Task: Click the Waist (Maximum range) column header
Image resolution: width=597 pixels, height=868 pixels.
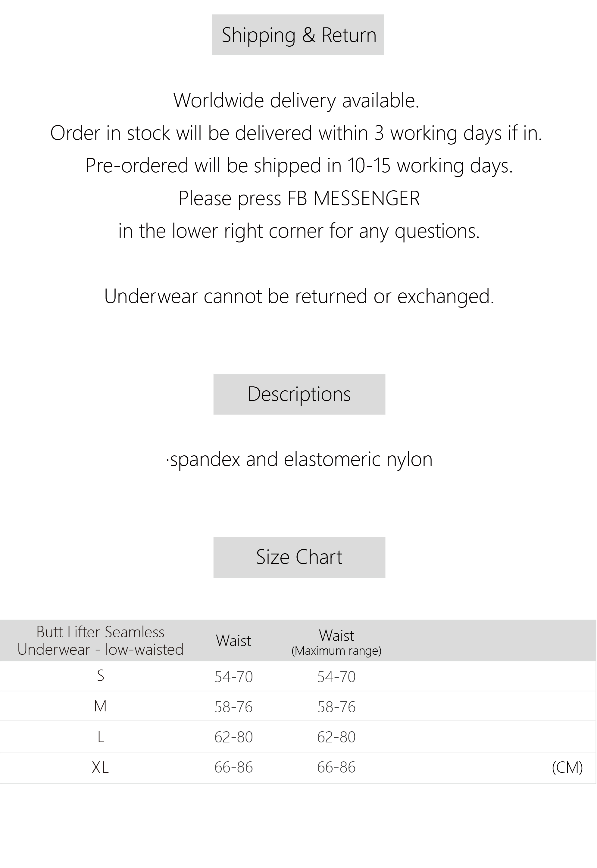Action: pos(336,642)
